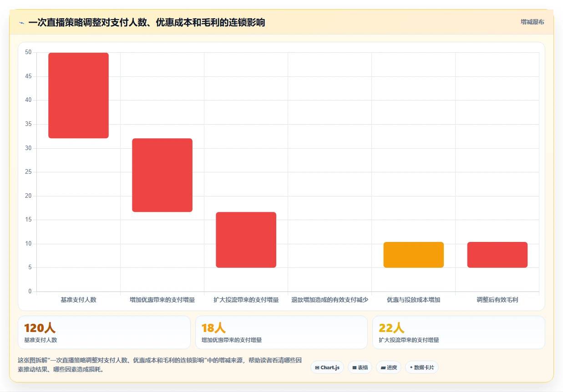Image resolution: width=563 pixels, height=392 pixels.
Task: Click the red bar for 基准支付人数
Action: pyautogui.click(x=78, y=95)
